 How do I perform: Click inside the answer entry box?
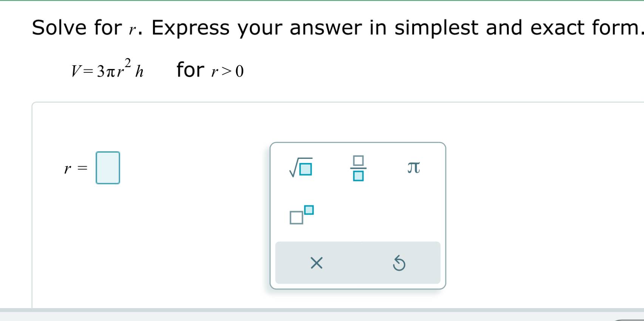(108, 168)
